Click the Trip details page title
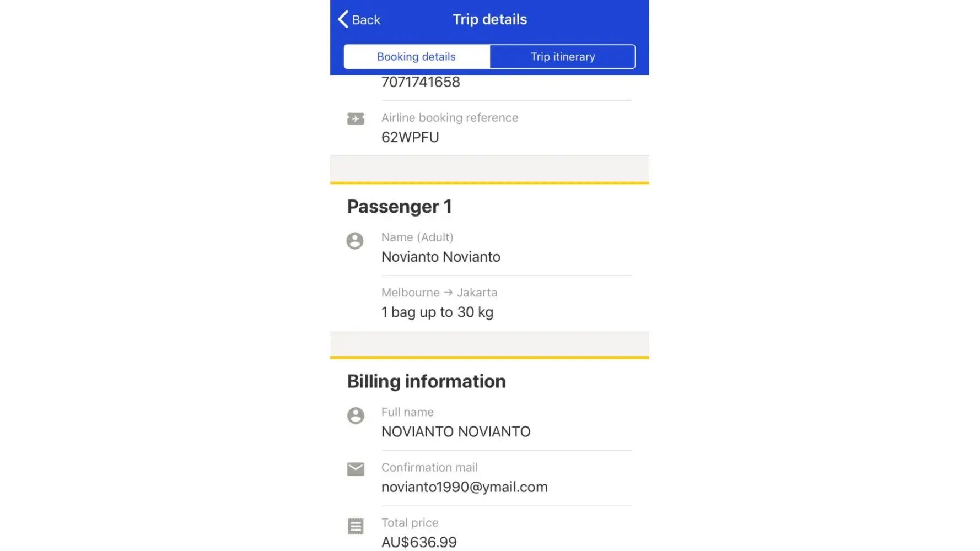Screen dimensions: 980x551 [x=489, y=19]
